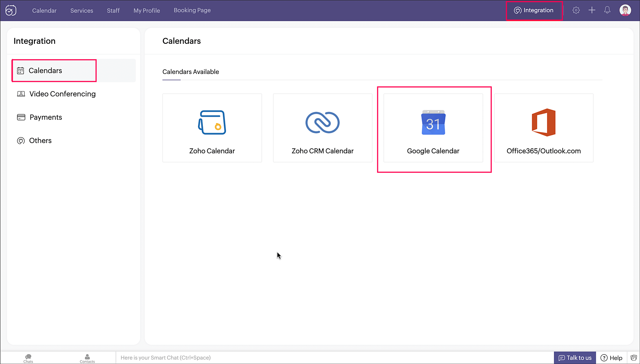Open the Services menu

coord(82,10)
